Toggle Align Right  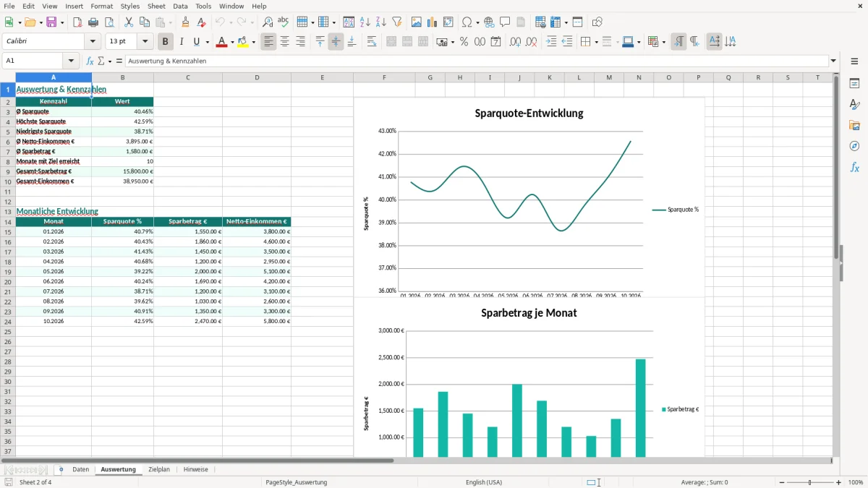pyautogui.click(x=300, y=42)
